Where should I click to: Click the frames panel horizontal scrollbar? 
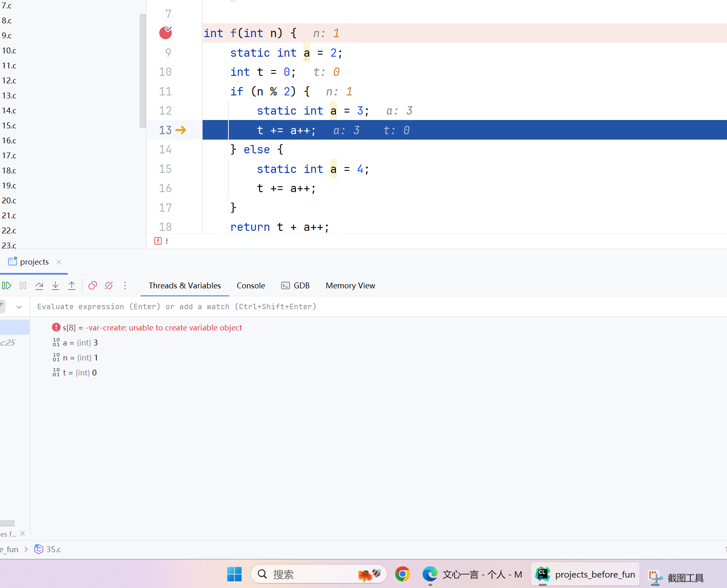7,523
